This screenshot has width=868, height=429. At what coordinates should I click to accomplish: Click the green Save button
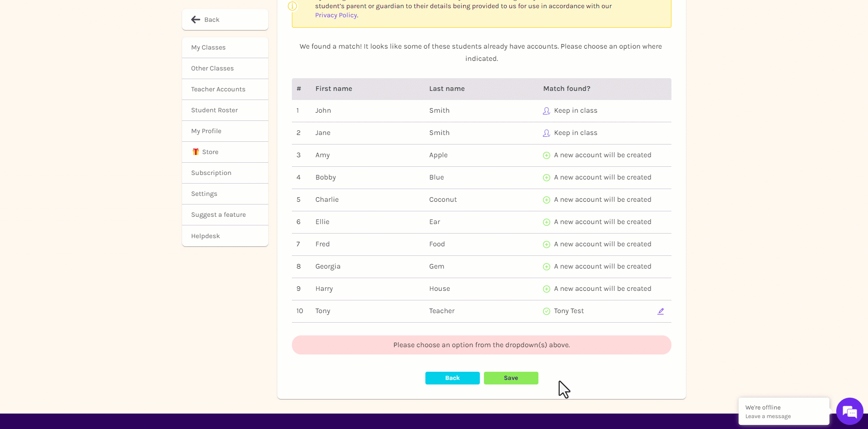pyautogui.click(x=511, y=378)
